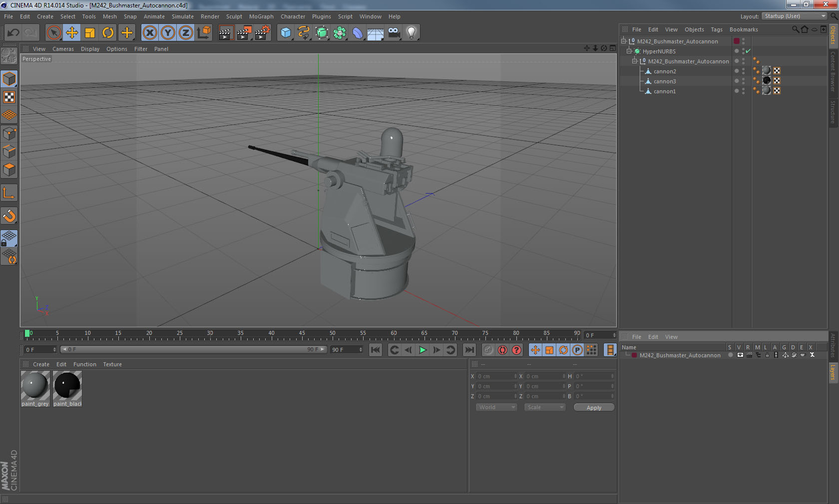Add a Cube primitive object

pyautogui.click(x=286, y=33)
